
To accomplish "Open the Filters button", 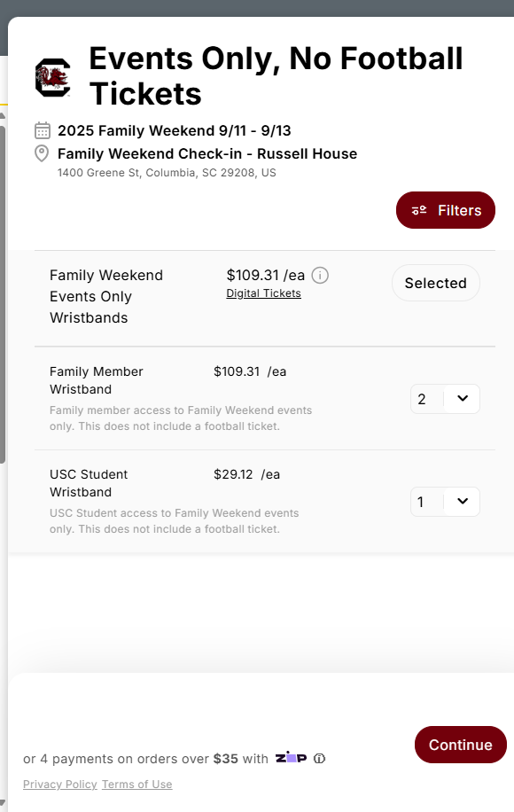I will 446,210.
